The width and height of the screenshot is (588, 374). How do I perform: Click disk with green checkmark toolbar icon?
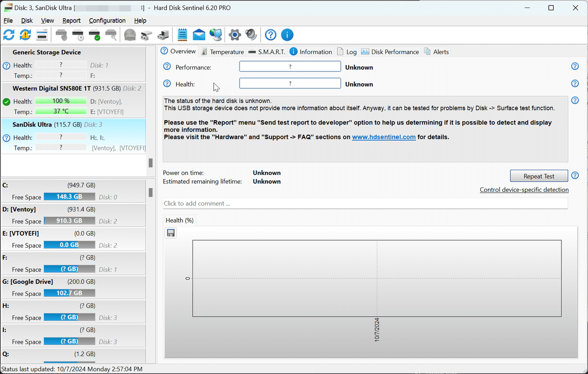coord(94,35)
